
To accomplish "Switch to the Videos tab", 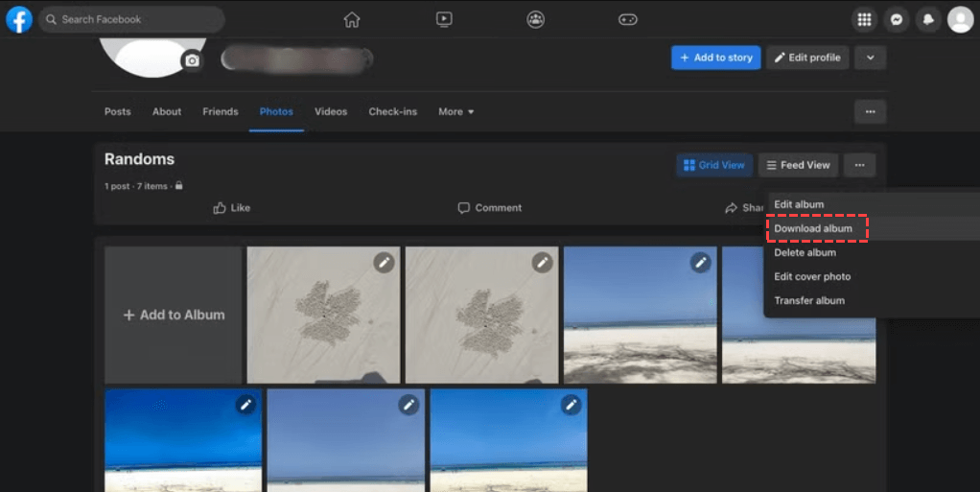I will [331, 111].
